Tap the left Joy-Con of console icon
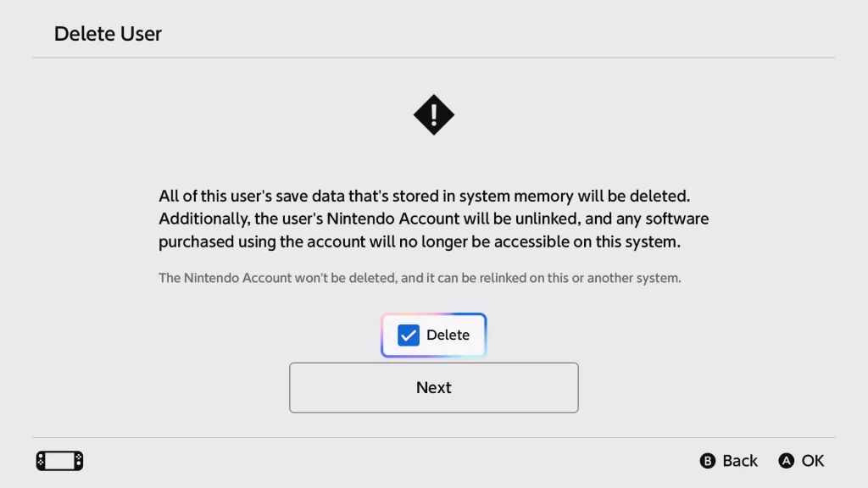The height and width of the screenshot is (488, 868). tap(41, 461)
